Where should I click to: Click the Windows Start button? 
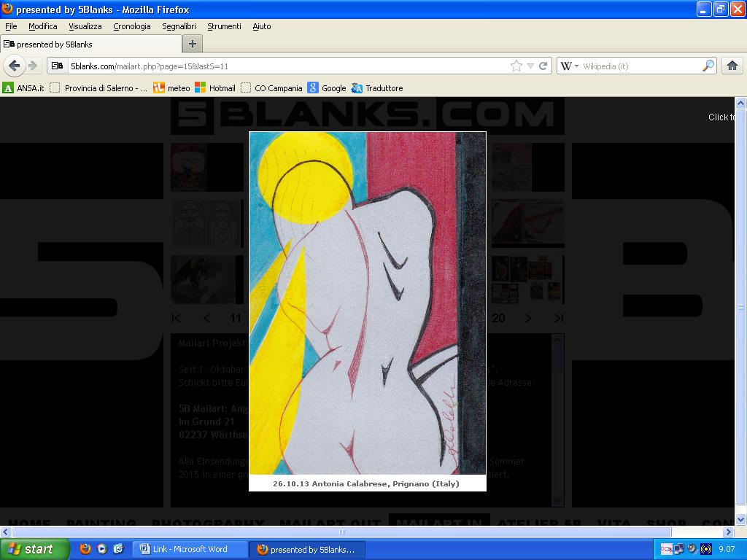(34, 549)
